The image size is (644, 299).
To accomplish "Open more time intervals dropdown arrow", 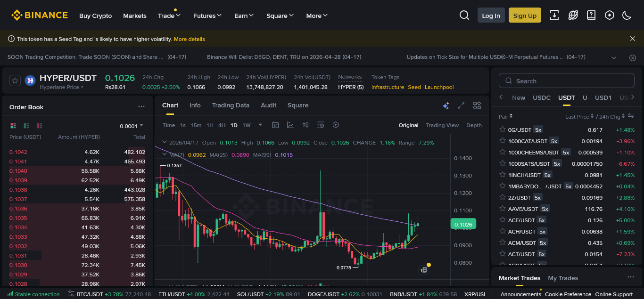I will (260, 125).
